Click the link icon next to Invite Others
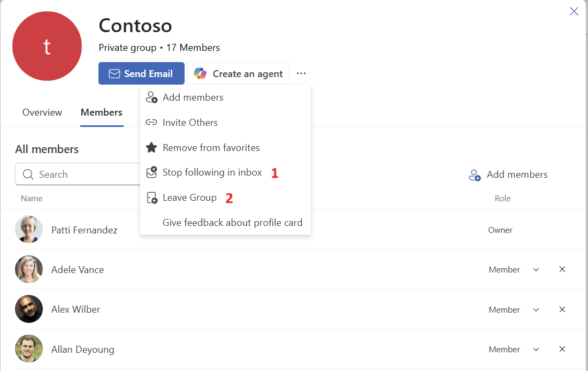Image resolution: width=588 pixels, height=371 pixels. click(x=151, y=122)
